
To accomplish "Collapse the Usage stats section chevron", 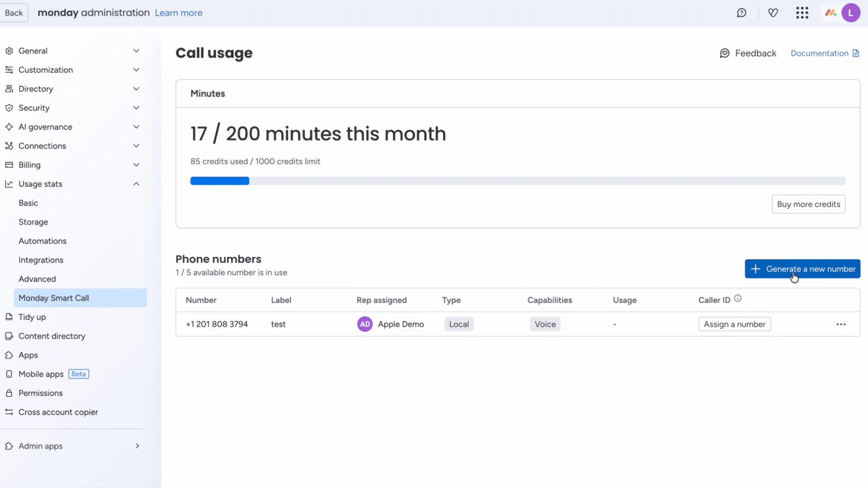I will (x=136, y=184).
